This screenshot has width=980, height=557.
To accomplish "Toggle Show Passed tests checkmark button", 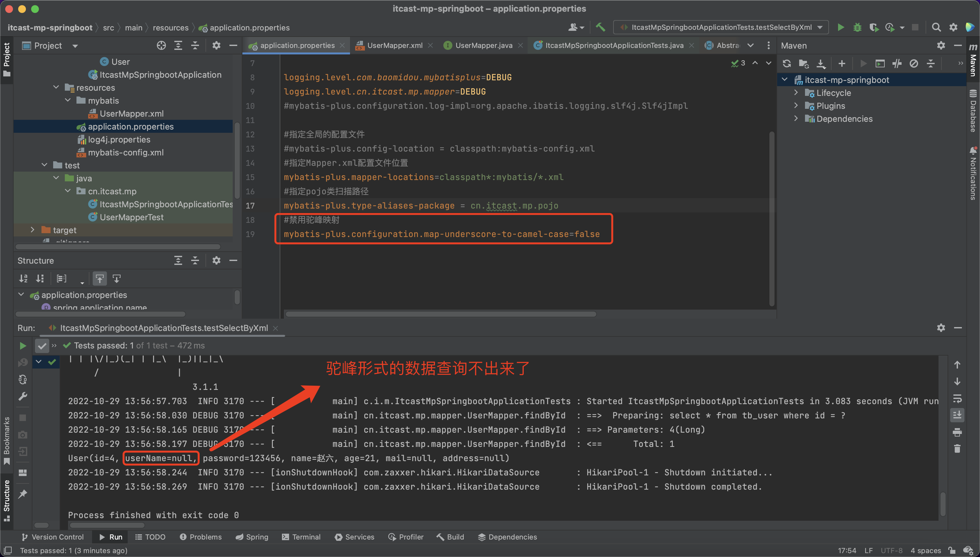I will 42,346.
